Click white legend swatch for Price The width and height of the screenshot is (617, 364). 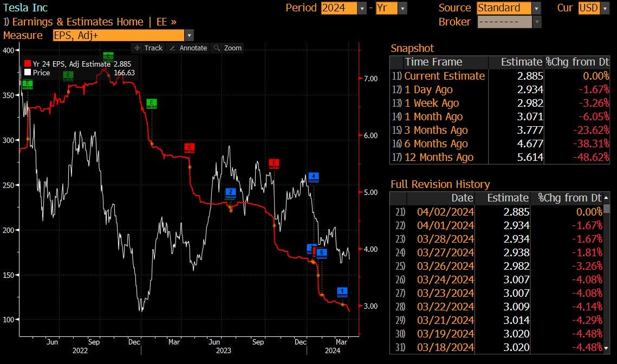pos(27,73)
